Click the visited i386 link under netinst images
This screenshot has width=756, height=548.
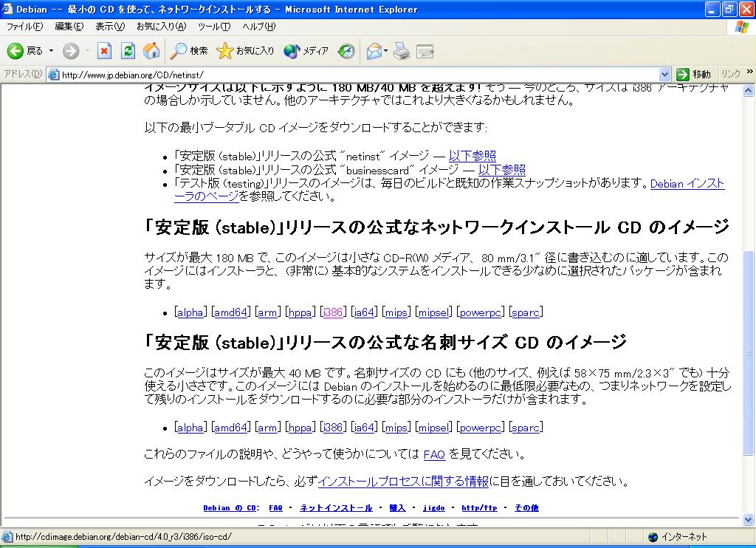[x=333, y=312]
